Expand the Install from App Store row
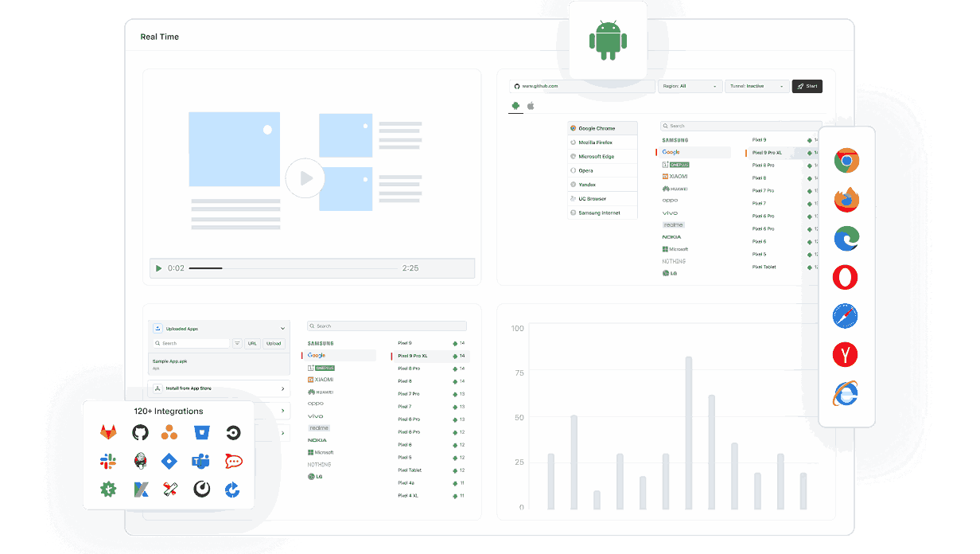The width and height of the screenshot is (980, 554). [x=220, y=388]
